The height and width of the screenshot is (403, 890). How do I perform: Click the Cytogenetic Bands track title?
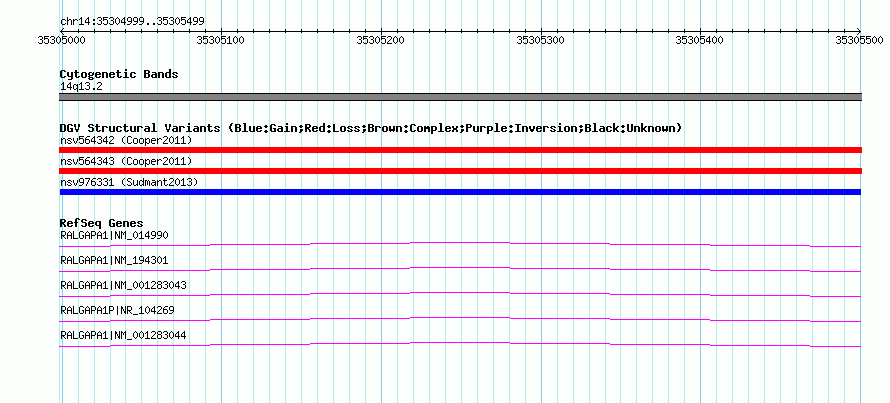(x=119, y=74)
